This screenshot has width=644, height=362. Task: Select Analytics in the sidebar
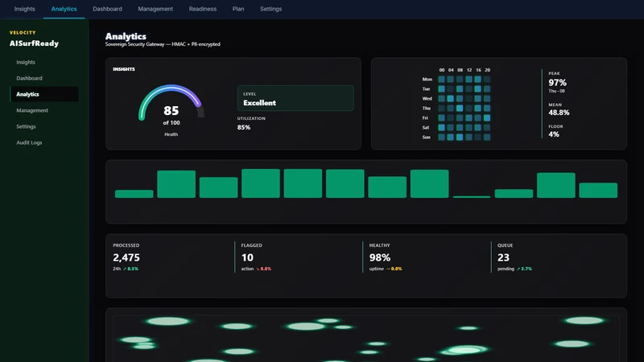44,94
